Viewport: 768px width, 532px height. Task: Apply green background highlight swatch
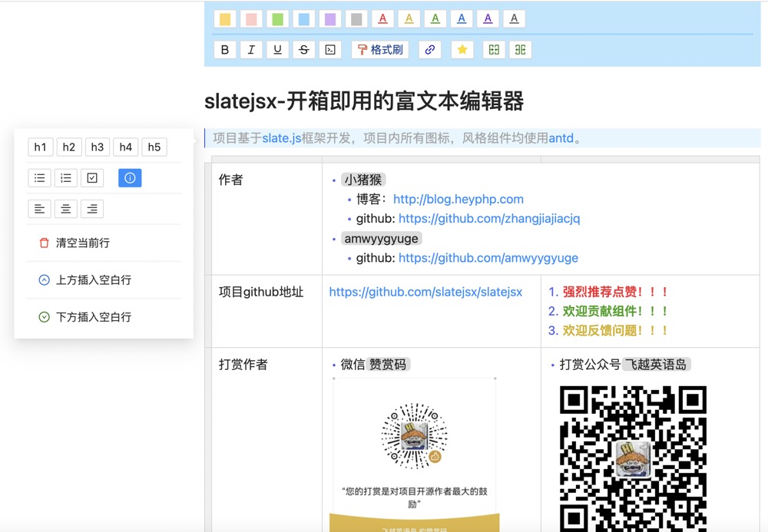pyautogui.click(x=278, y=18)
